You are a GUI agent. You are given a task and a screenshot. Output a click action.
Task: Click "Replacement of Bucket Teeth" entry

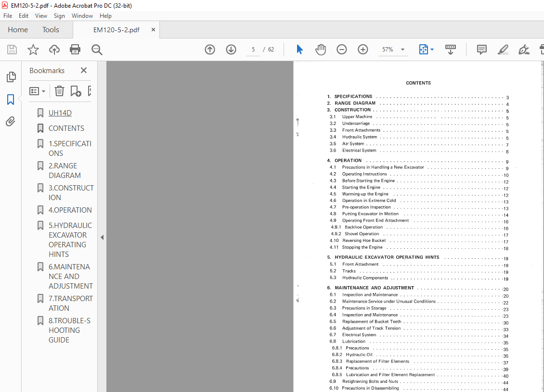pyautogui.click(x=372, y=322)
